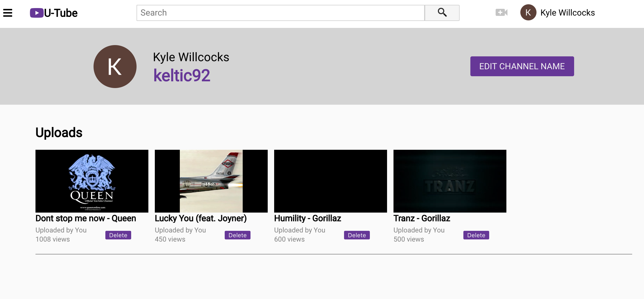
Task: Open the hamburger navigation menu
Action: coord(8,13)
